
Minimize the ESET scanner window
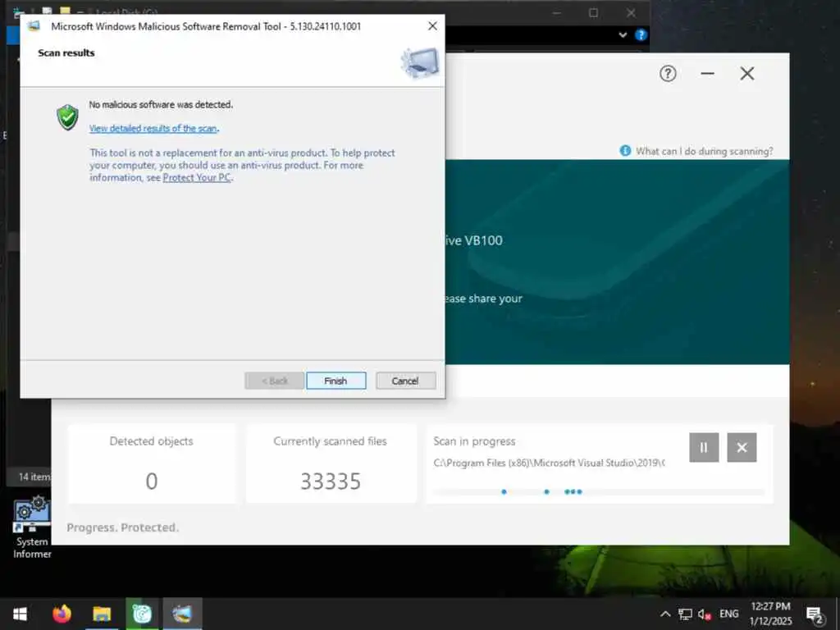pos(707,73)
